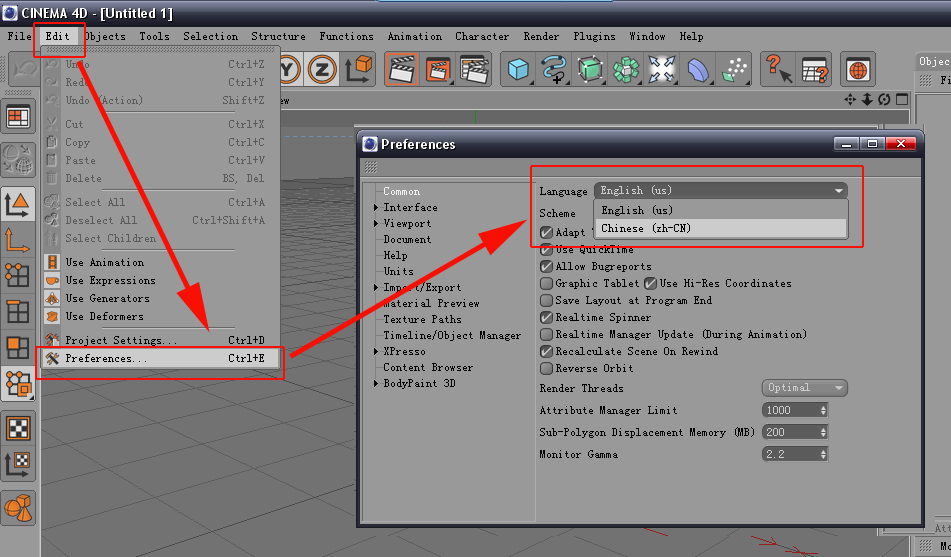Select the spline drawing tool icon
This screenshot has height=557, width=951.
point(554,69)
